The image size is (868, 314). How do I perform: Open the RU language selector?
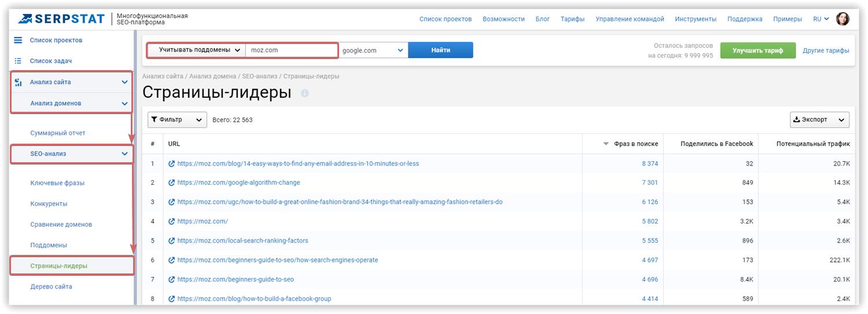pyautogui.click(x=821, y=19)
